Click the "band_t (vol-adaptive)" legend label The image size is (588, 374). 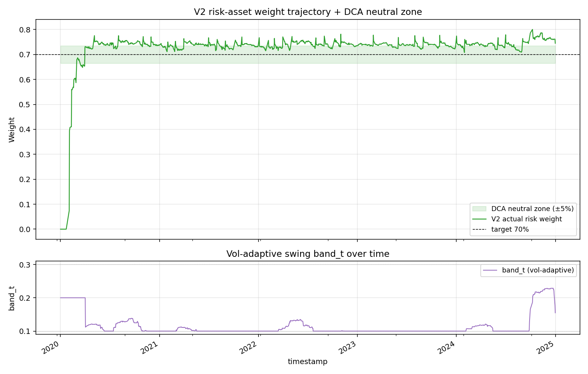pos(538,270)
